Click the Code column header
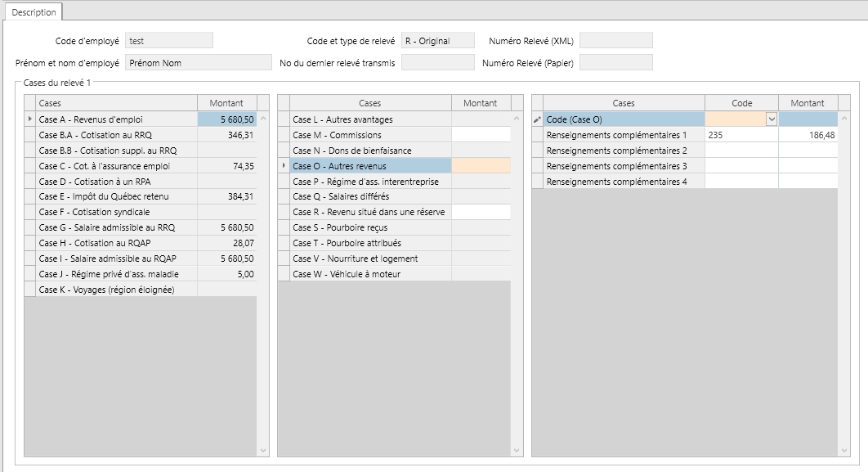This screenshot has height=472, width=868. pyautogui.click(x=741, y=103)
